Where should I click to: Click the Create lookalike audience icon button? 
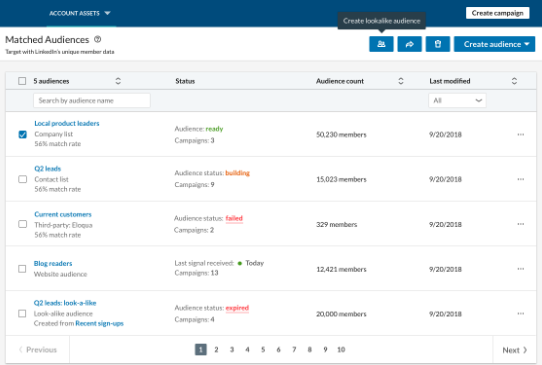[381, 44]
